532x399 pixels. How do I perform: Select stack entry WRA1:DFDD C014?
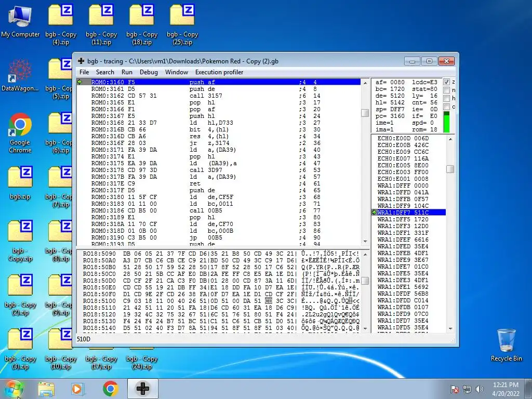(408, 300)
